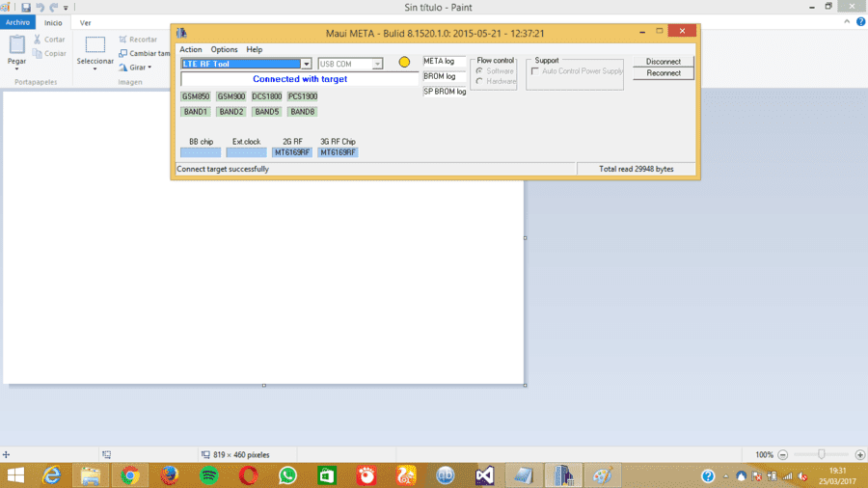Click the Paint zoom slider handle
Image resolution: width=868 pixels, height=488 pixels.
tap(822, 454)
